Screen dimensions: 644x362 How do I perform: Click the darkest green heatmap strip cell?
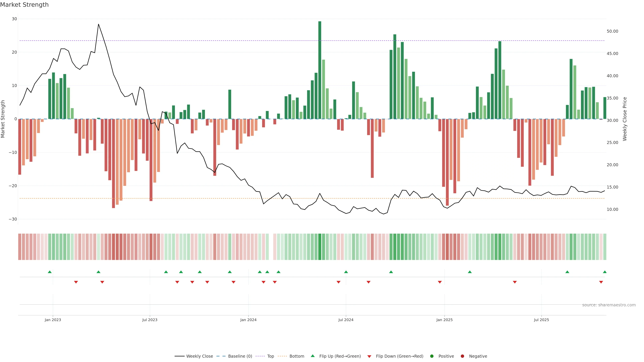tap(320, 247)
